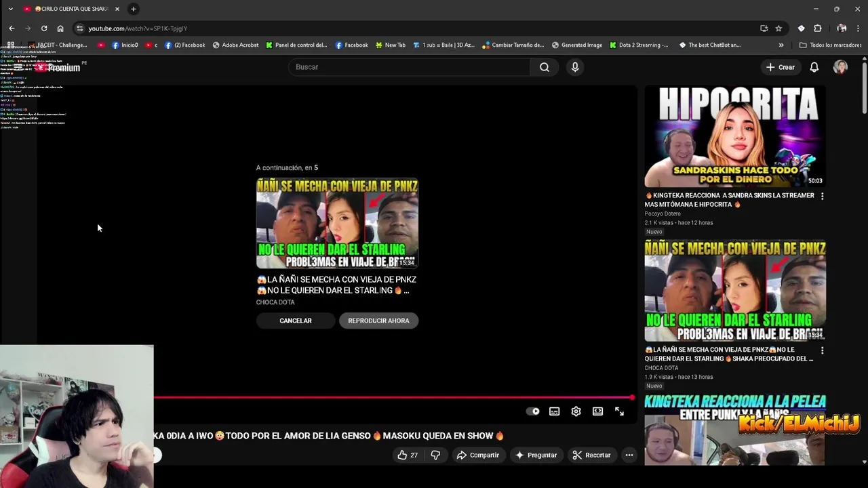Screen dimensions: 868x488
Task: Open Chrome three-dot menu
Action: [858, 28]
